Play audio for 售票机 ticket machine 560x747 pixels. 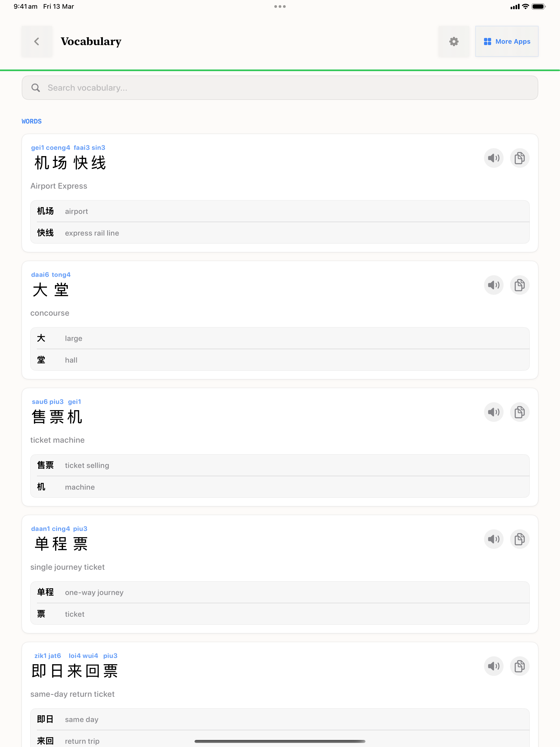[494, 412]
